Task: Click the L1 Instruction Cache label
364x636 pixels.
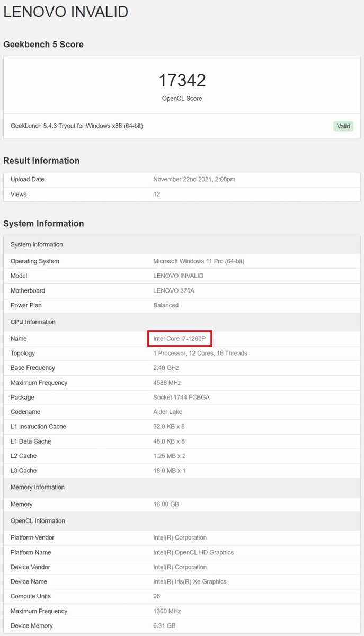Action: click(38, 427)
